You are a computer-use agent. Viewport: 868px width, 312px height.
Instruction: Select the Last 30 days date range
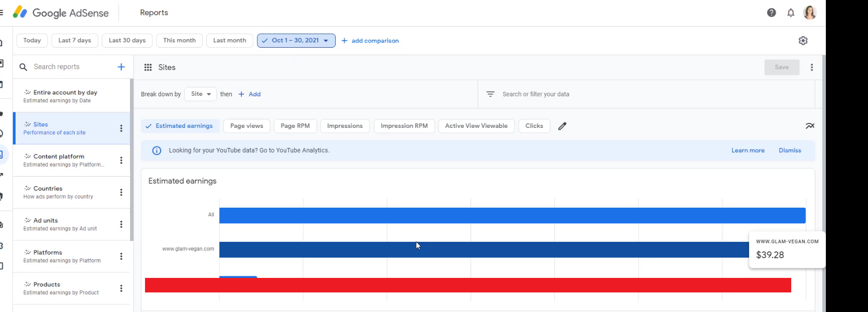point(127,41)
